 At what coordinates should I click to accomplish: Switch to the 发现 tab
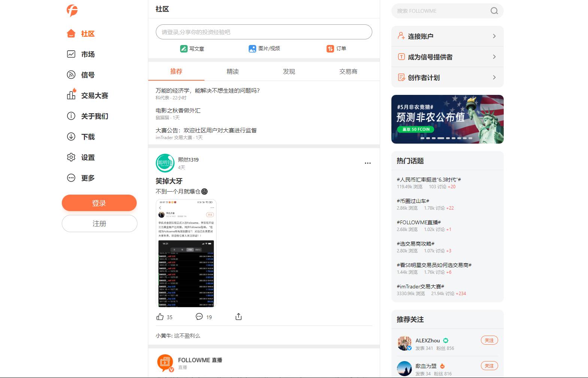pos(289,71)
